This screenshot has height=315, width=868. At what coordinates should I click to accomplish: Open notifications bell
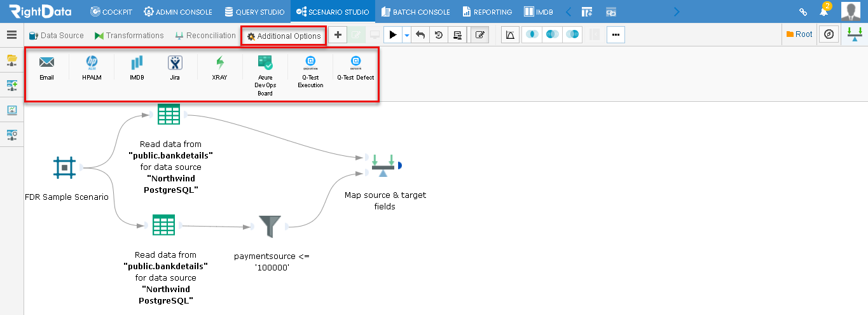pyautogui.click(x=824, y=11)
